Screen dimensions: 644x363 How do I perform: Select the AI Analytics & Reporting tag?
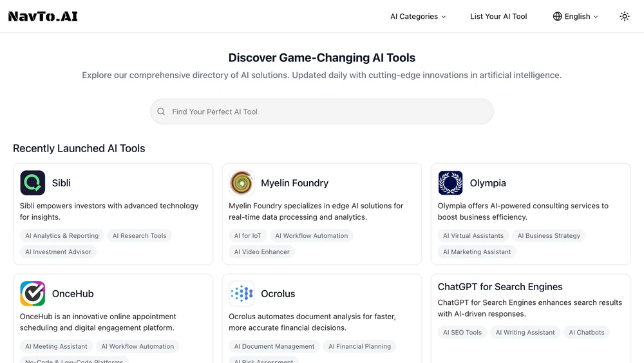coord(62,235)
